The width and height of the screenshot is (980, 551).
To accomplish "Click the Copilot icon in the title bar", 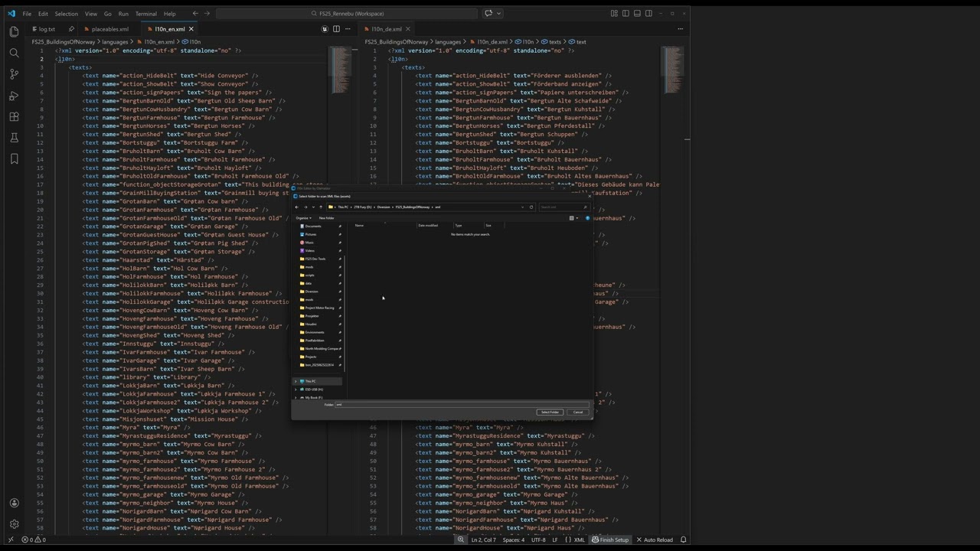I will (x=488, y=13).
